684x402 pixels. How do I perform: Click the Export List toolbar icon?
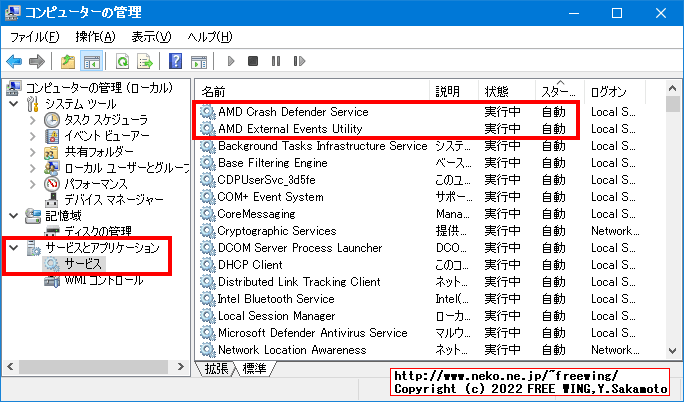pyautogui.click(x=145, y=61)
